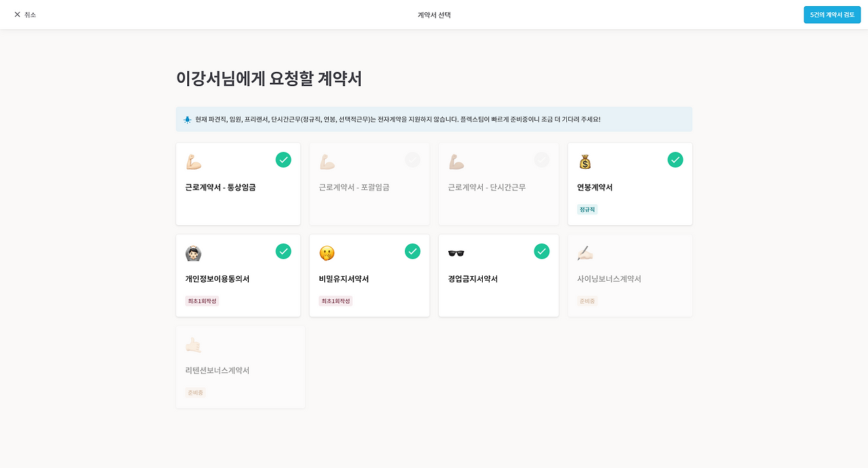
Task: Click the 취소 cancel X icon
Action: coord(18,14)
